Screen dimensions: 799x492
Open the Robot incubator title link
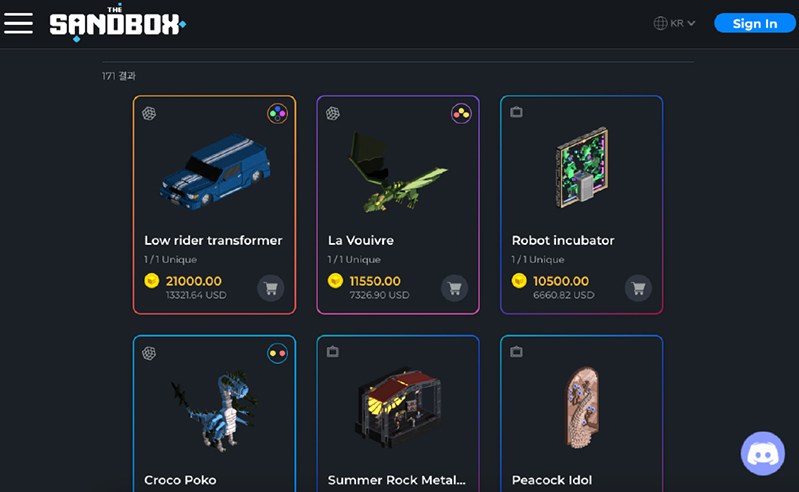[x=563, y=240]
